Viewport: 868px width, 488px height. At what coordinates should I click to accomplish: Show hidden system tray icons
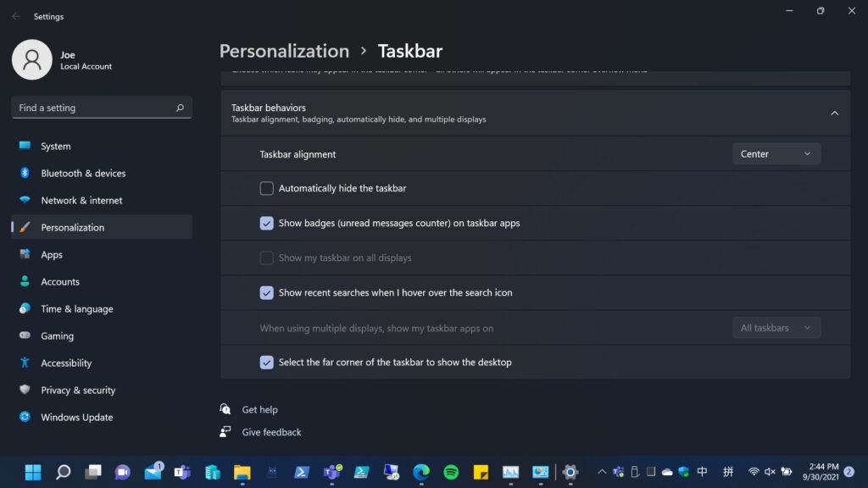pos(602,472)
